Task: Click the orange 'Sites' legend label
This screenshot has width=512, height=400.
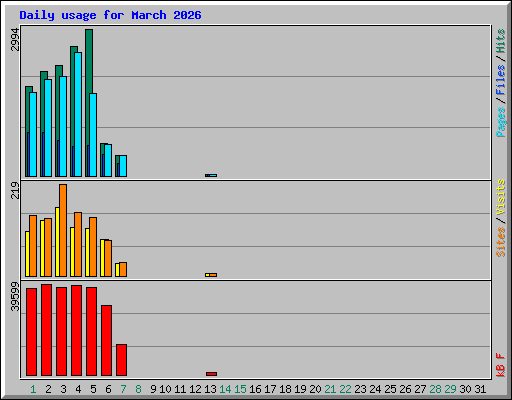Action: 501,242
